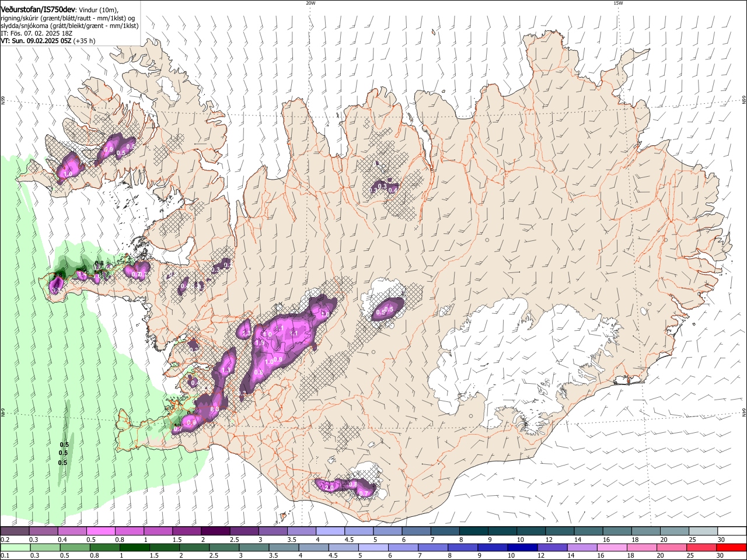Pick the 3.5 lavender swatch on the purple scale
747x560 pixels.
302,531
